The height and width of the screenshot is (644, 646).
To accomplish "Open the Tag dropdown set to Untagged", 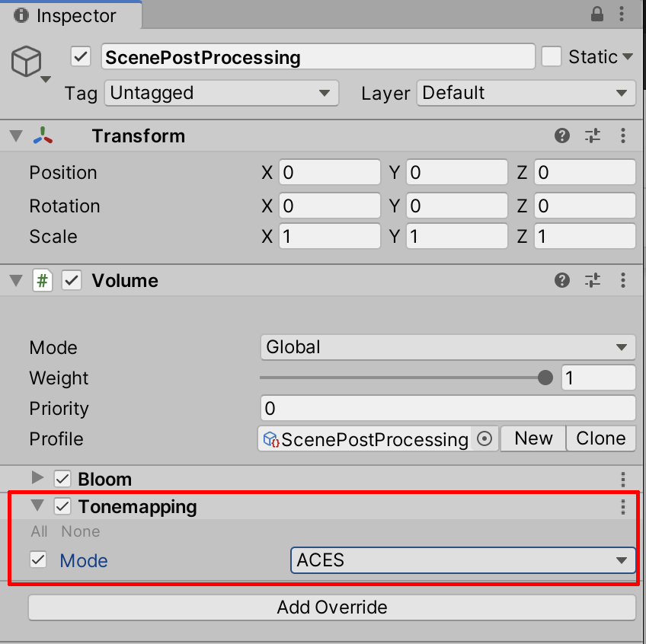I will (221, 94).
